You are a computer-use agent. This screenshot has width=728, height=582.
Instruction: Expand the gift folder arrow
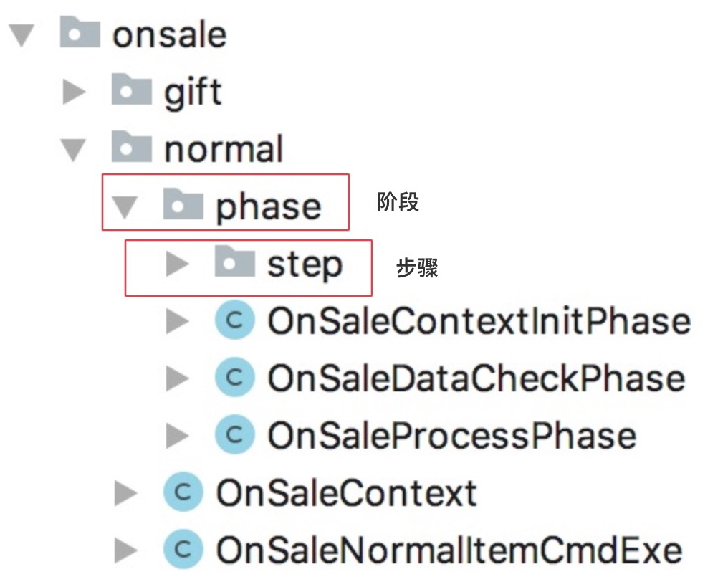(x=75, y=92)
